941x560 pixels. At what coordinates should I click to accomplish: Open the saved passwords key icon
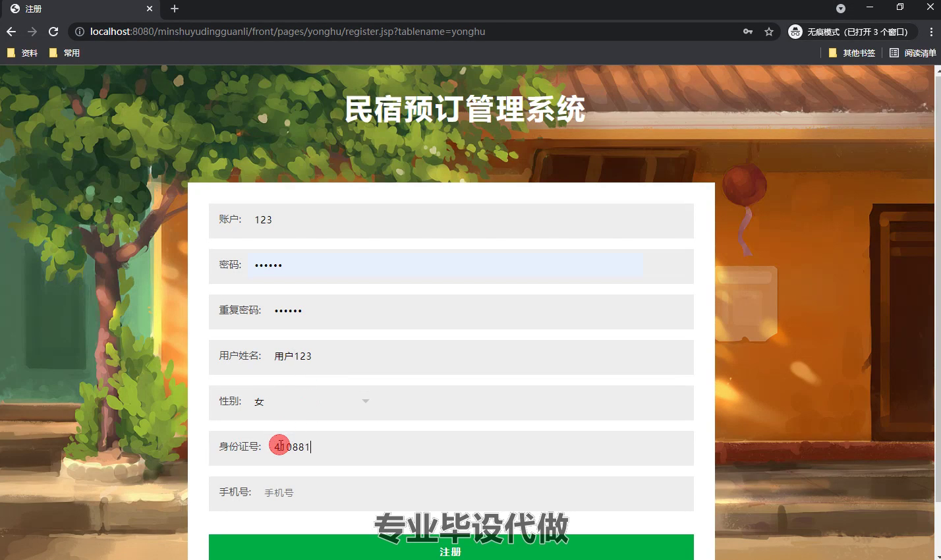(748, 32)
